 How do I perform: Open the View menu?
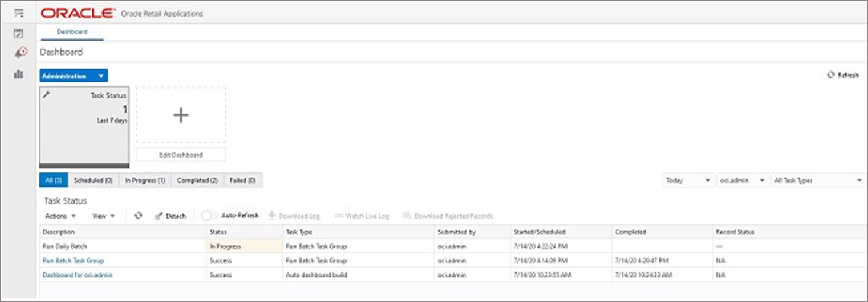(104, 216)
